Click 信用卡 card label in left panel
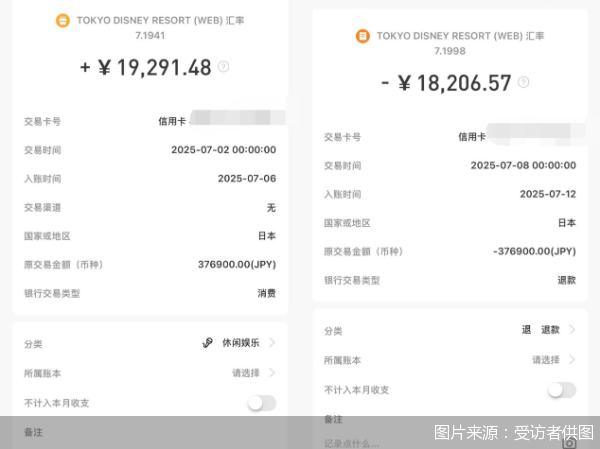Image resolution: width=600 pixels, height=449 pixels. coord(172,121)
